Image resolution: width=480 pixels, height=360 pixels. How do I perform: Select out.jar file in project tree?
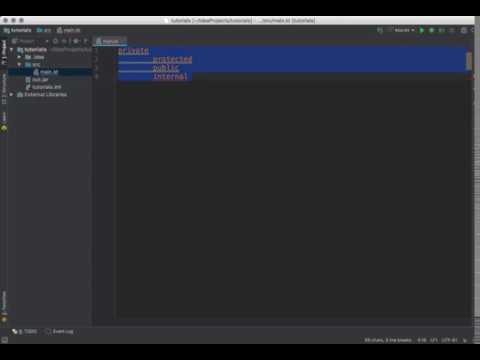(37, 80)
